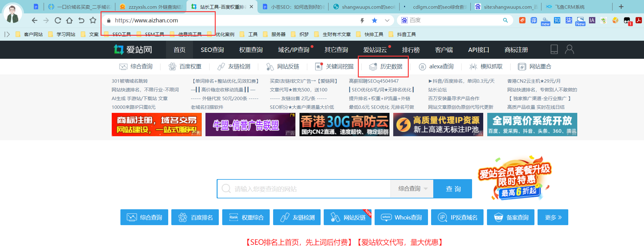Switch to the 一口价域名买卖 tab
This screenshot has width=644, height=250.
80,7
